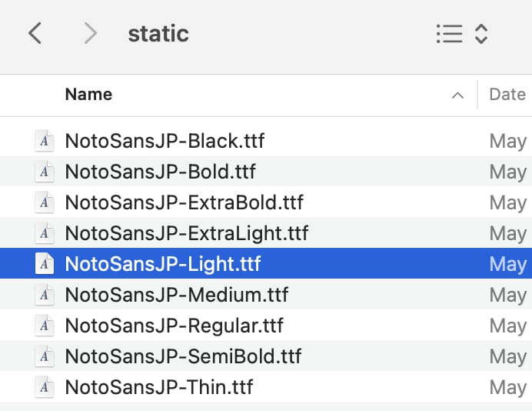Click the NotoSansJP-Medium.ttf font icon

tap(45, 295)
